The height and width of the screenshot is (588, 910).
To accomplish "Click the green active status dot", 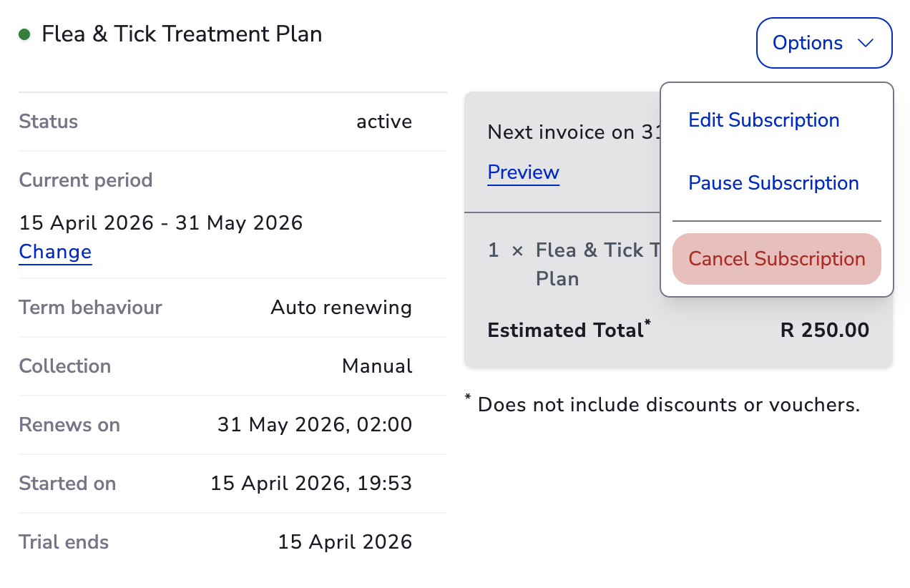I will pos(24,34).
